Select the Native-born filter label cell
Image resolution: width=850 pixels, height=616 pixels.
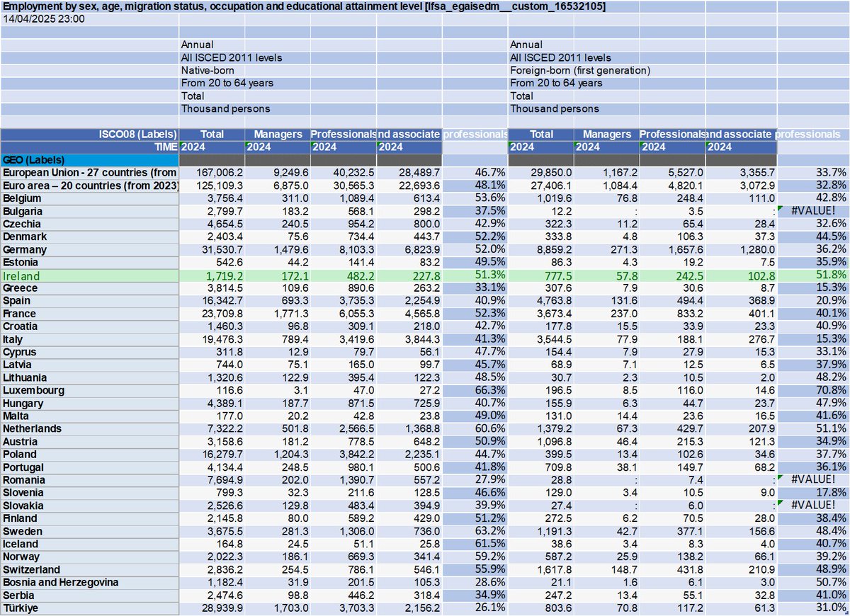[212, 70]
